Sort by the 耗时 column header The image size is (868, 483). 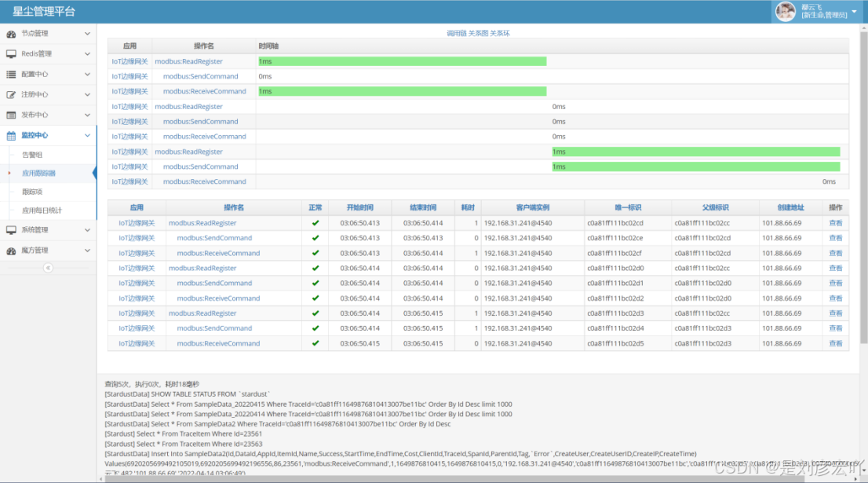coord(468,207)
